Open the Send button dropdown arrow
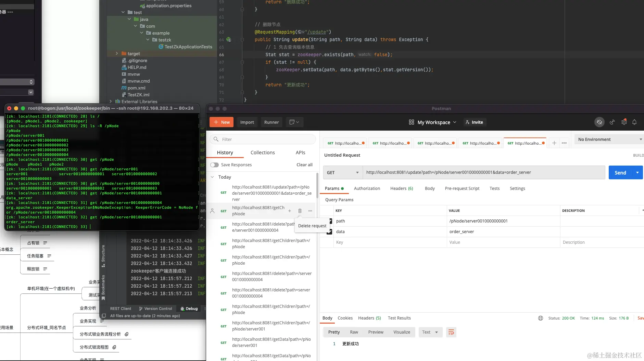 tap(637, 172)
